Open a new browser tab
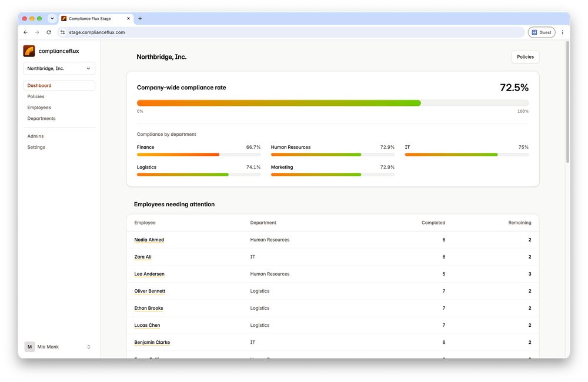 coord(140,18)
